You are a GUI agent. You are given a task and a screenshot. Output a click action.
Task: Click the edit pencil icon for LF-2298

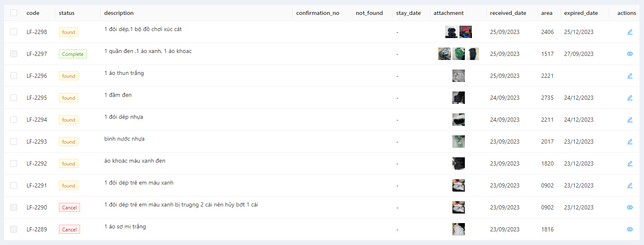pos(630,32)
